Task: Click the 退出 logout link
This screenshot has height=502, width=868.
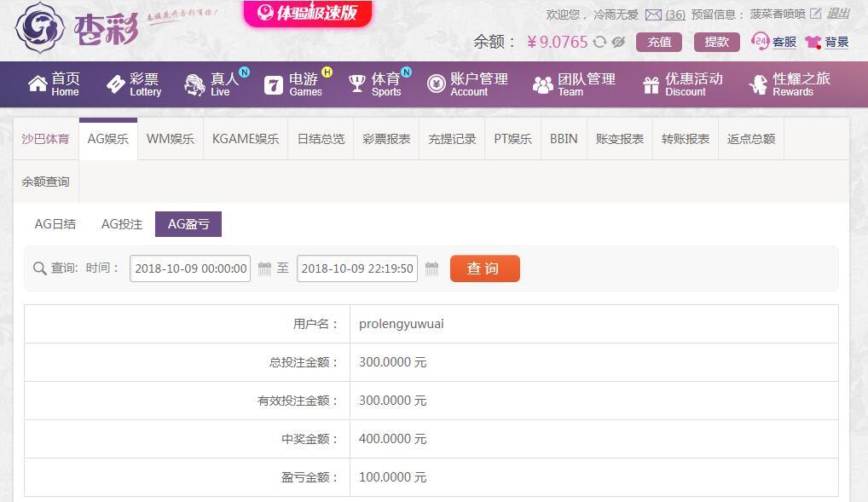Action: click(838, 14)
